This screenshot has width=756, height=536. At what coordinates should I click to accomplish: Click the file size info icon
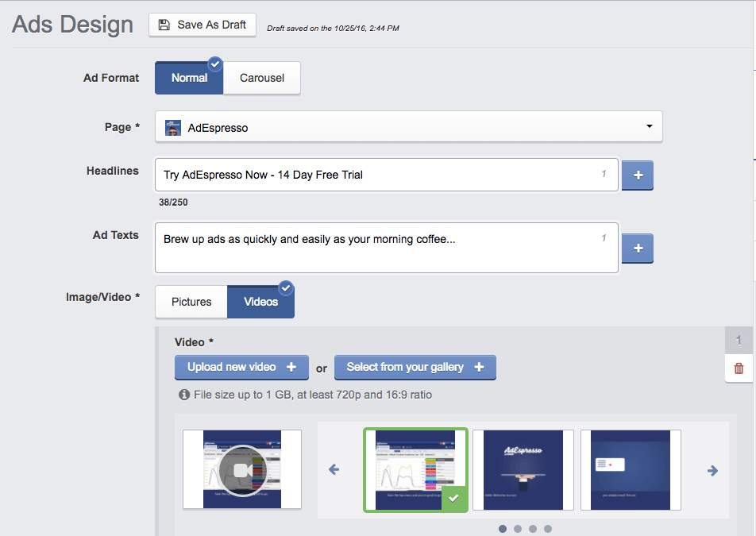[184, 395]
